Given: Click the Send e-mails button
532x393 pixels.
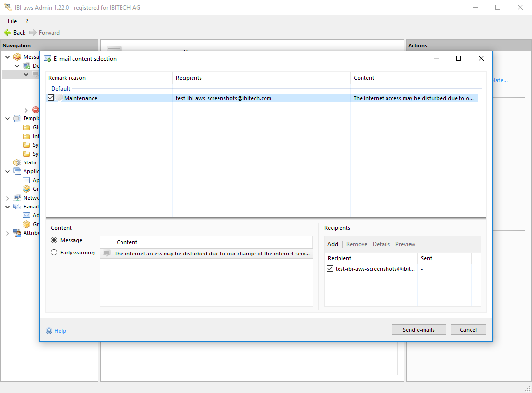Looking at the screenshot, I should 418,330.
